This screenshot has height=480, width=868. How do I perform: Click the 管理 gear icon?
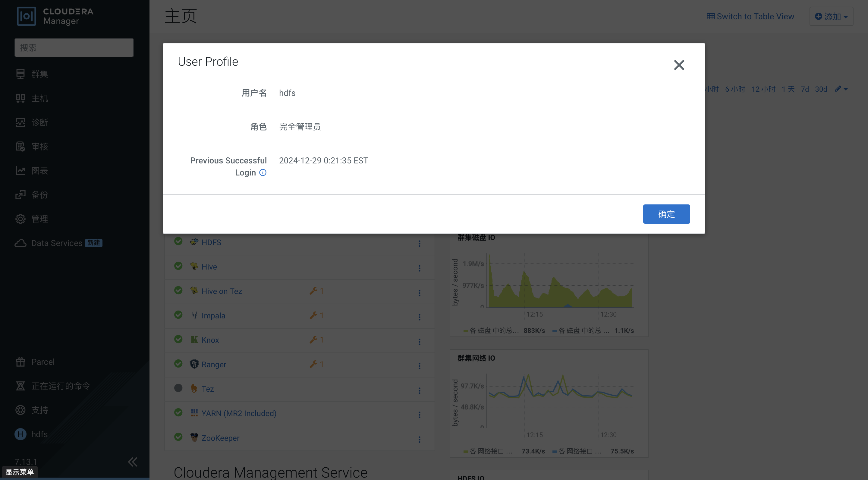[x=20, y=219]
